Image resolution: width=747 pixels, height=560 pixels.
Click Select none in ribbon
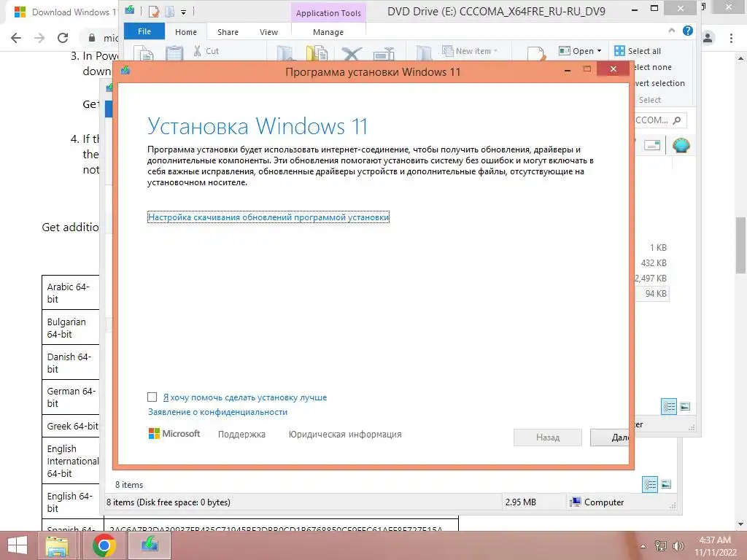(652, 67)
